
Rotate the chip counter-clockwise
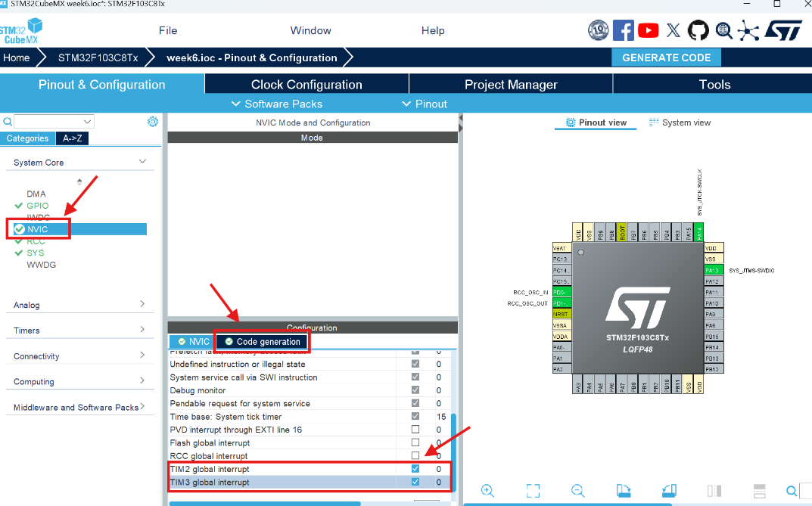click(x=669, y=490)
